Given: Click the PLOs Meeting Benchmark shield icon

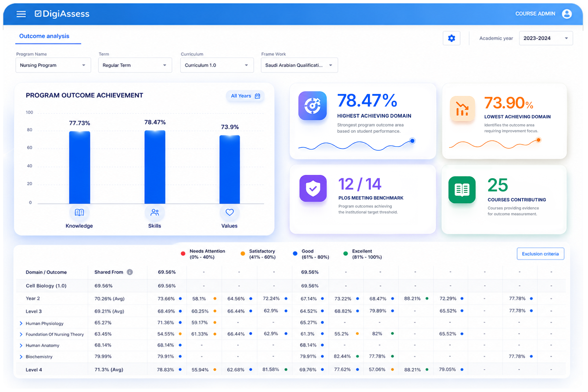Looking at the screenshot, I should pos(313,188).
